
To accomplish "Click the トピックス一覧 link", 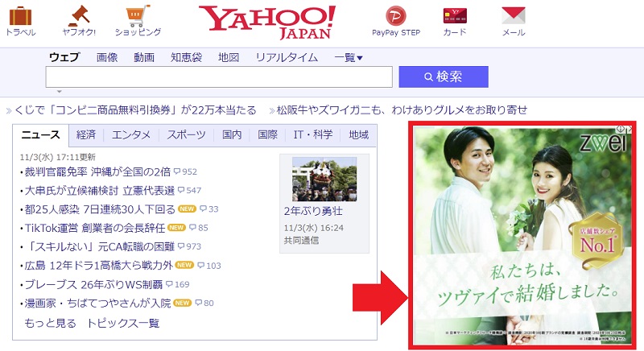I will [x=123, y=323].
